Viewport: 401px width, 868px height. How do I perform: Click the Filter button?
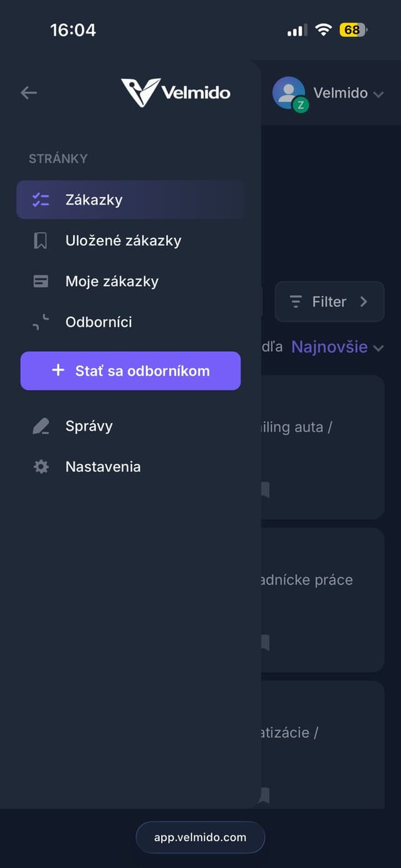(329, 302)
